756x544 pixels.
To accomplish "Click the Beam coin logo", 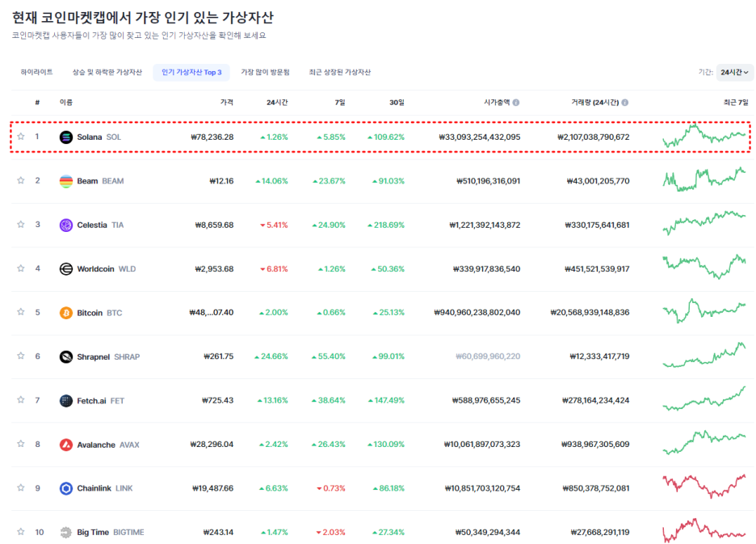I will tap(66, 181).
